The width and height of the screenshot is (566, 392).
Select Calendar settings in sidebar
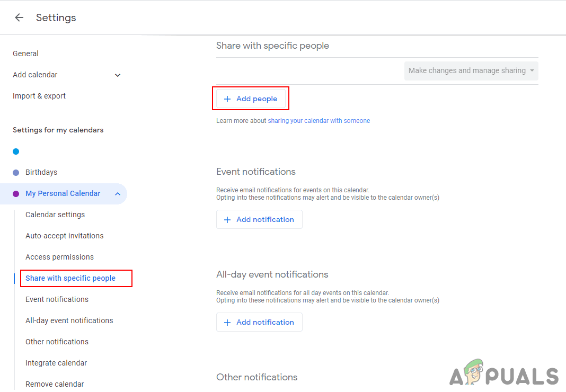[55, 215]
